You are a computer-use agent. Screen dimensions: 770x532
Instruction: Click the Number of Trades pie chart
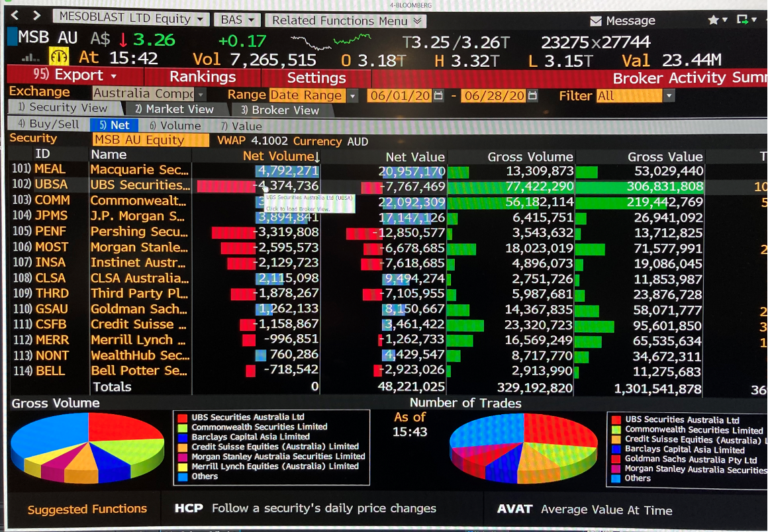(x=523, y=448)
